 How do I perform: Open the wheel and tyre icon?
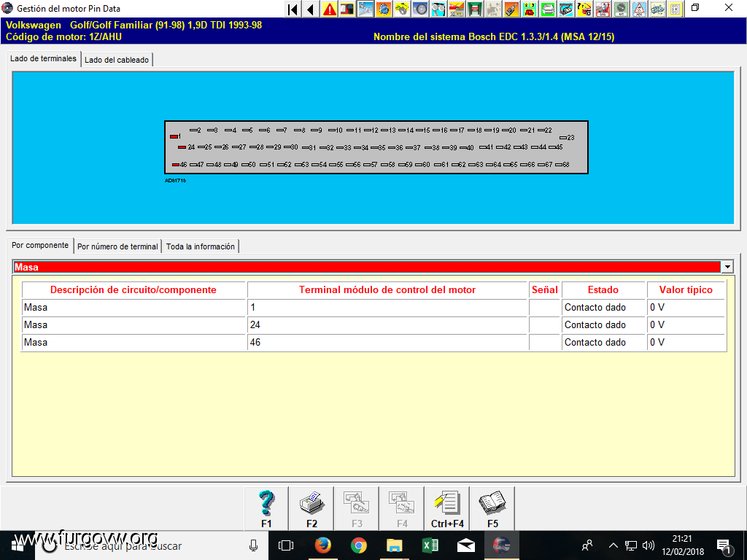pos(420,9)
